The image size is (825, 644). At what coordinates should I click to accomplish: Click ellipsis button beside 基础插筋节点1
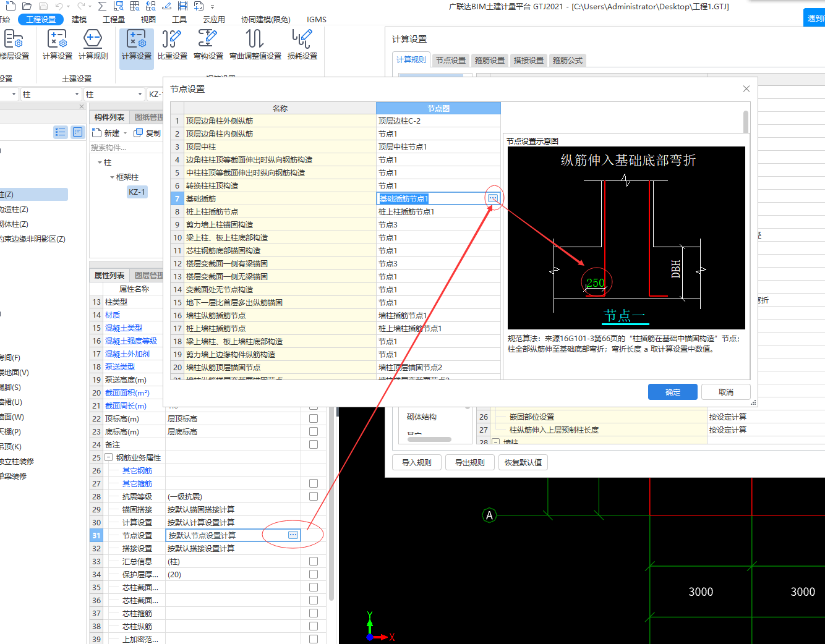[x=493, y=198]
